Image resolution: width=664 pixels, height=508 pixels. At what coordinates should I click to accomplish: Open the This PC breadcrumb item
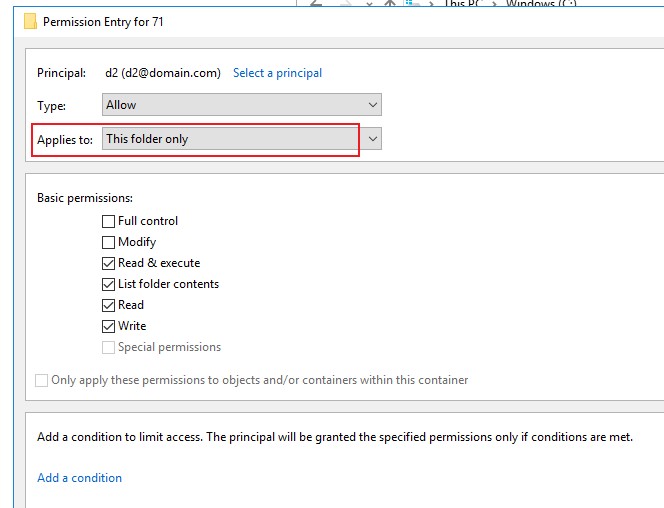[x=461, y=3]
